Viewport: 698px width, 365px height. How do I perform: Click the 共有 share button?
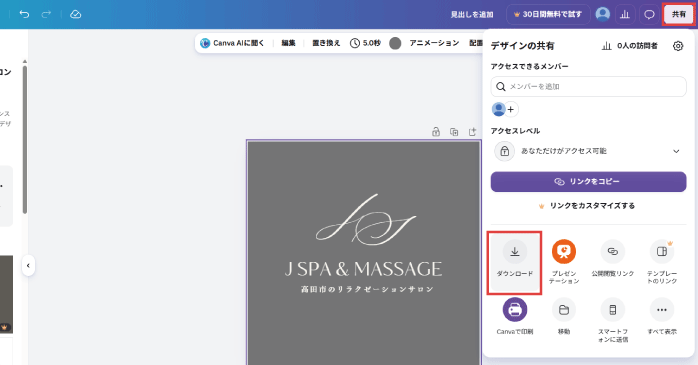678,14
